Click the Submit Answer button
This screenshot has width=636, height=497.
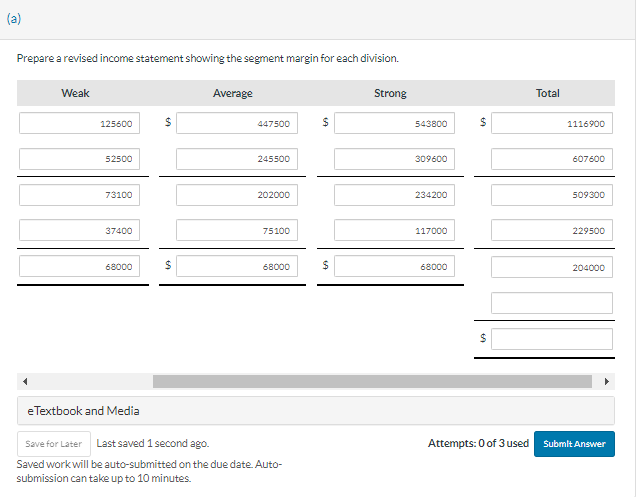pyautogui.click(x=574, y=443)
